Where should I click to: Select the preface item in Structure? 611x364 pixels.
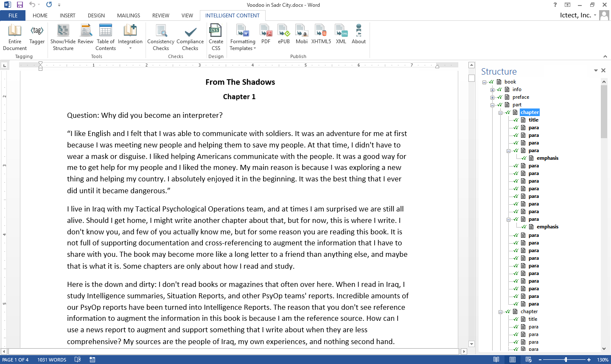(521, 97)
